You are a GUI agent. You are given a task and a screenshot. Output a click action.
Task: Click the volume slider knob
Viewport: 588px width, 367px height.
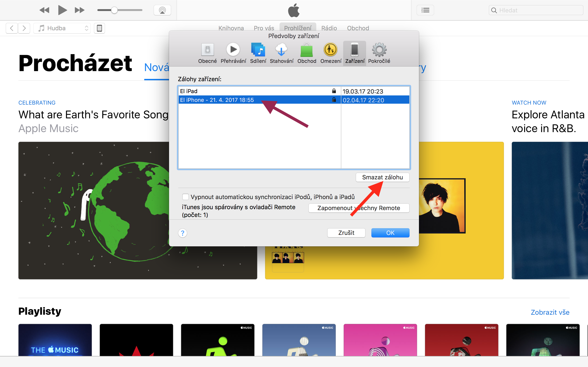114,10
